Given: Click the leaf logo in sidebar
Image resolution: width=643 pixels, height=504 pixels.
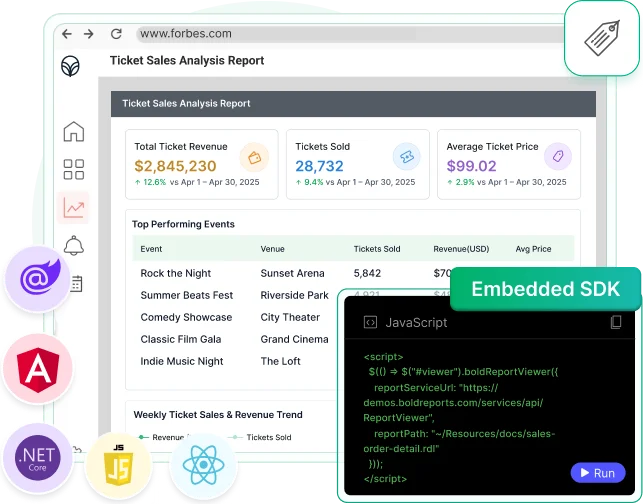Looking at the screenshot, I should pos(71,66).
